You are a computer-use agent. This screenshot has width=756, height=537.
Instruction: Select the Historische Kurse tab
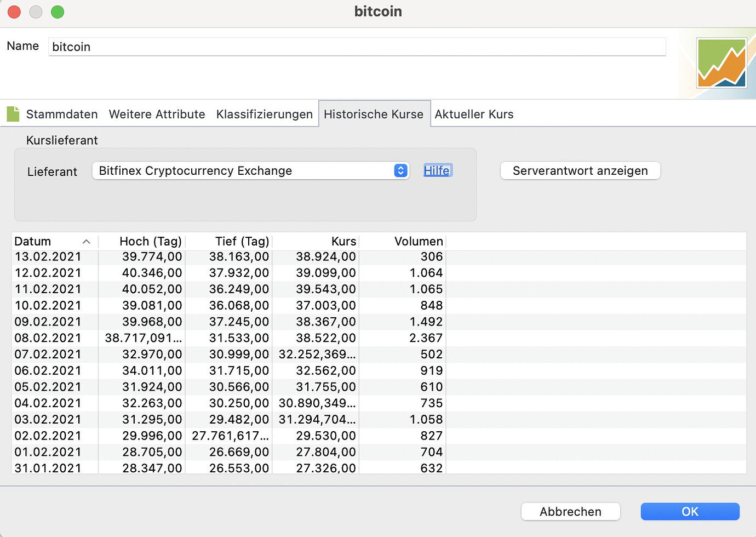(x=374, y=114)
